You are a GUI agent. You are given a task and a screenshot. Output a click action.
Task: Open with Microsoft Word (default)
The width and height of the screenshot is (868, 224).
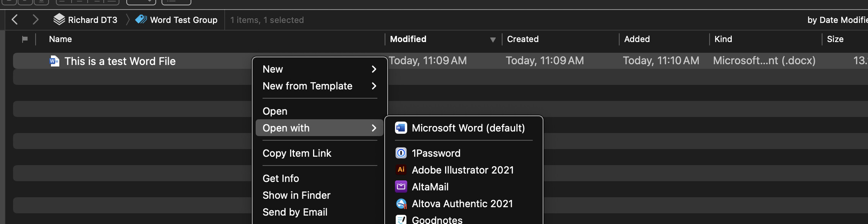(464, 128)
